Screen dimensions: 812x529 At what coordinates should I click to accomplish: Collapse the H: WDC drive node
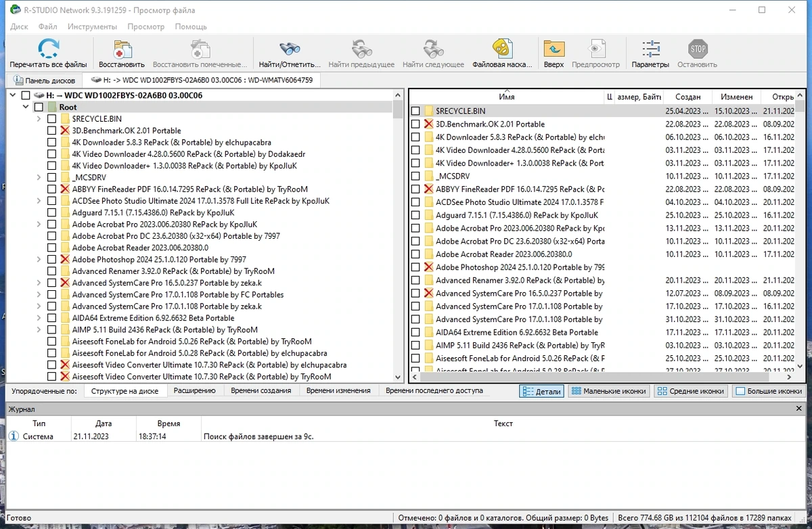point(13,95)
